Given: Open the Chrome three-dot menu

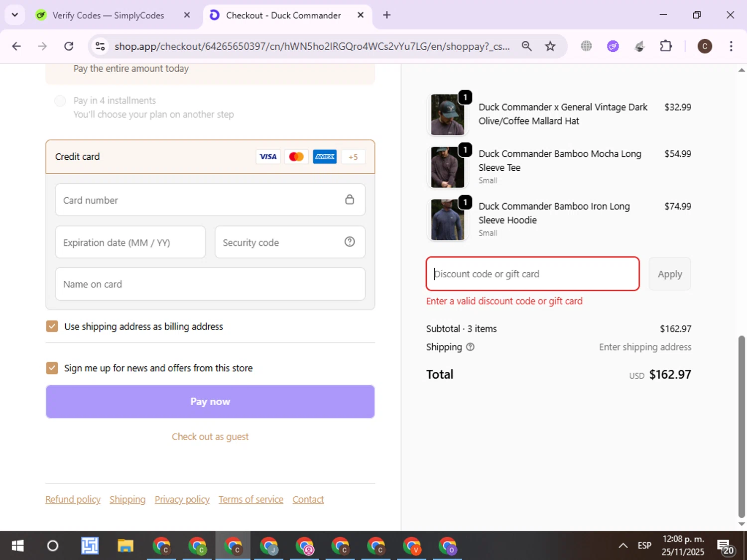Looking at the screenshot, I should coord(731,46).
